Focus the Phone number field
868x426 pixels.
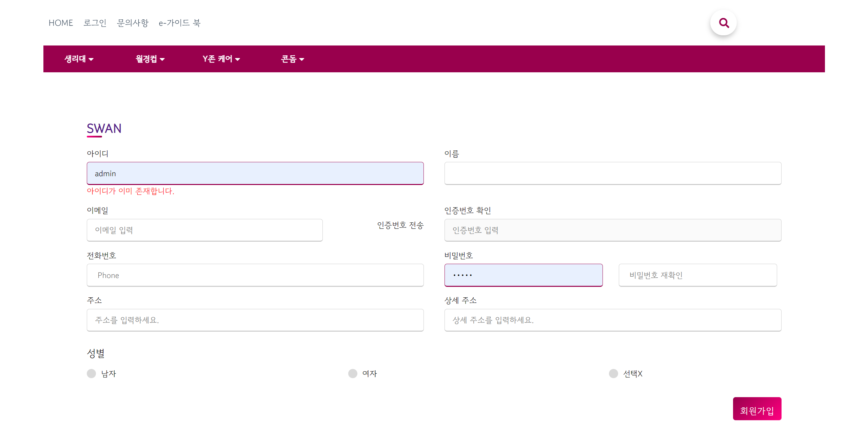[x=255, y=275]
